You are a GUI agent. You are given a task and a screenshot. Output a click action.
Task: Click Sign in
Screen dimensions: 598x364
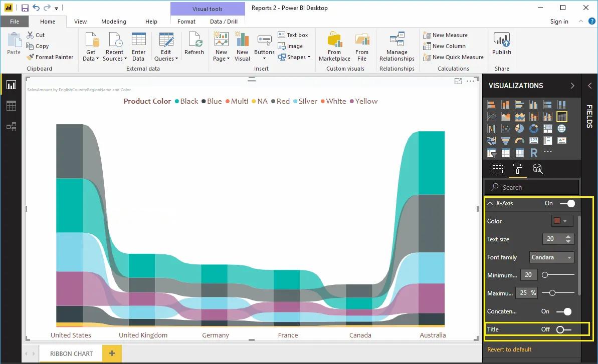pos(559,22)
